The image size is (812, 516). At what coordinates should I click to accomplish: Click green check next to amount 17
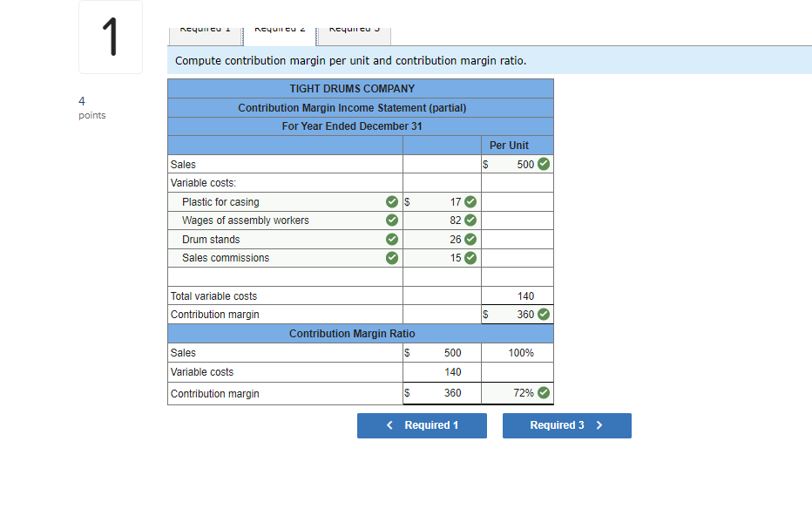pos(470,202)
